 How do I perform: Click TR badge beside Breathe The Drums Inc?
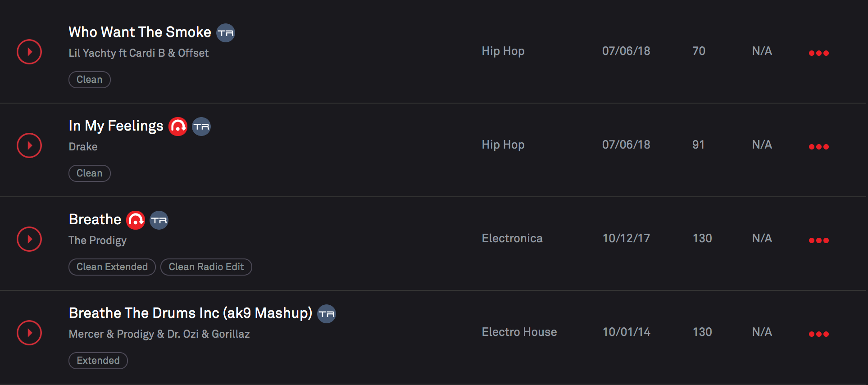click(x=327, y=314)
